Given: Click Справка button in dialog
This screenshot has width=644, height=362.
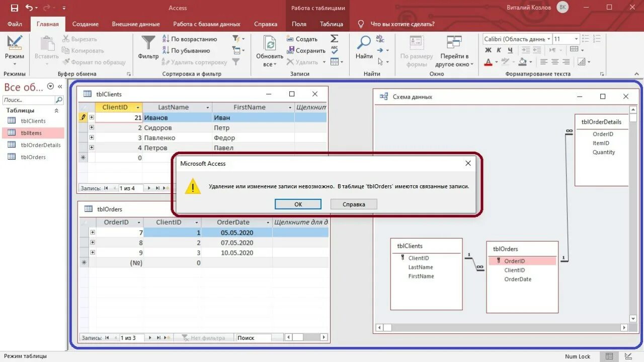Looking at the screenshot, I should [354, 204].
